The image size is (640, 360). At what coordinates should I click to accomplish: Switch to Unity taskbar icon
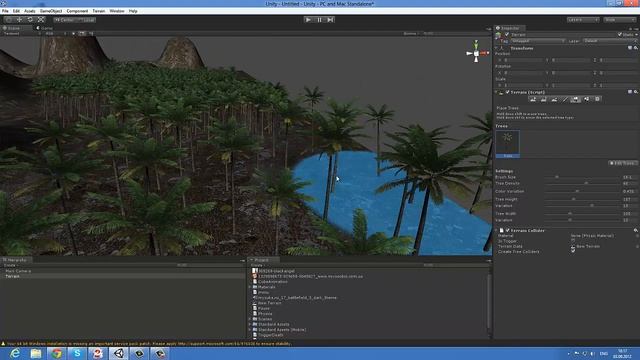(x=119, y=353)
